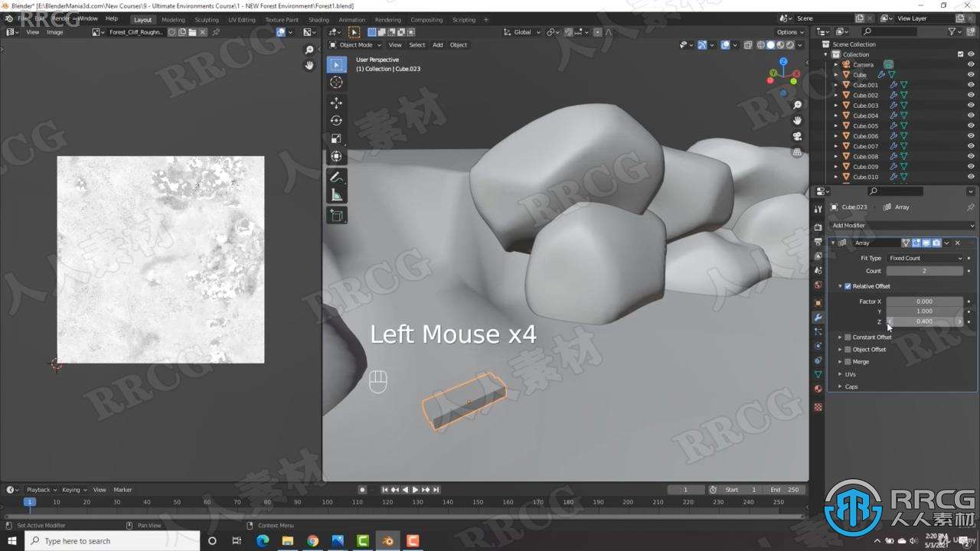
Task: Toggle Array modifier edit mode display
Action: 916,243
